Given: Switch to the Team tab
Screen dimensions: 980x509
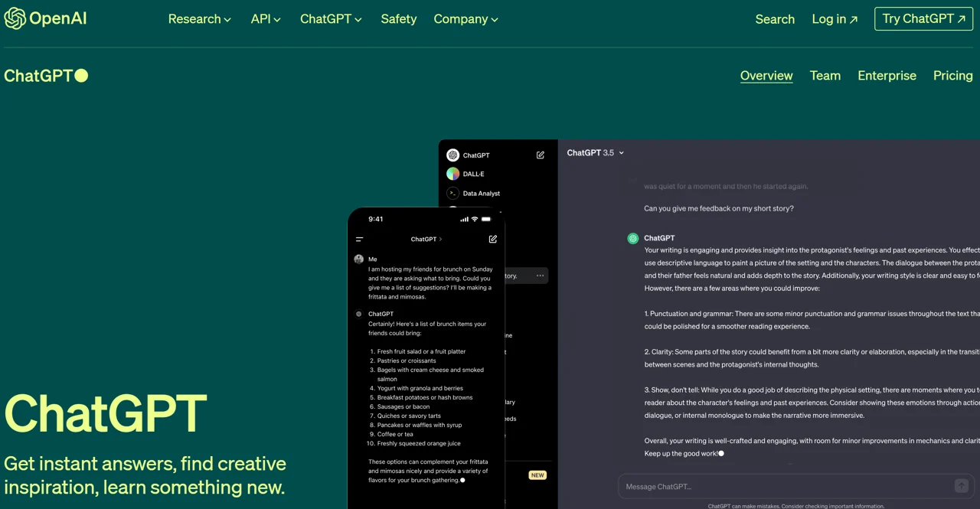Looking at the screenshot, I should (825, 75).
